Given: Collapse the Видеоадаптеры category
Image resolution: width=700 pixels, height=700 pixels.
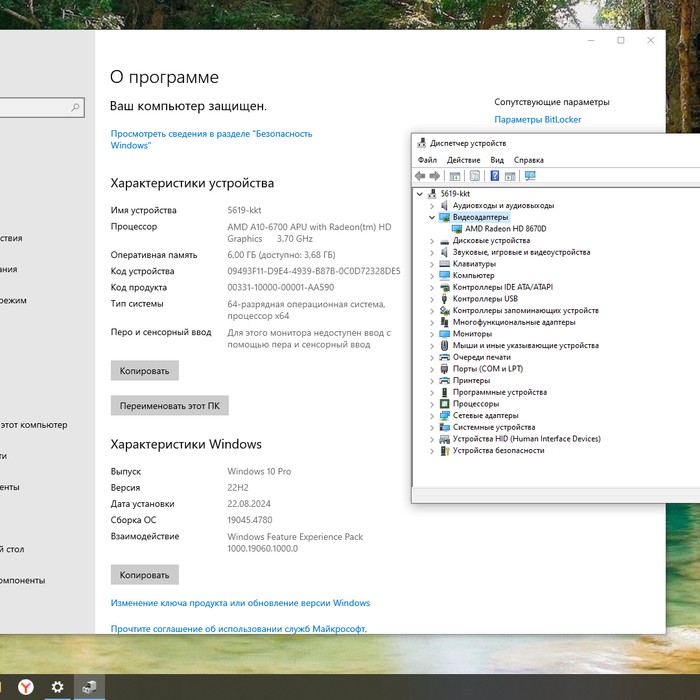Looking at the screenshot, I should tap(432, 217).
